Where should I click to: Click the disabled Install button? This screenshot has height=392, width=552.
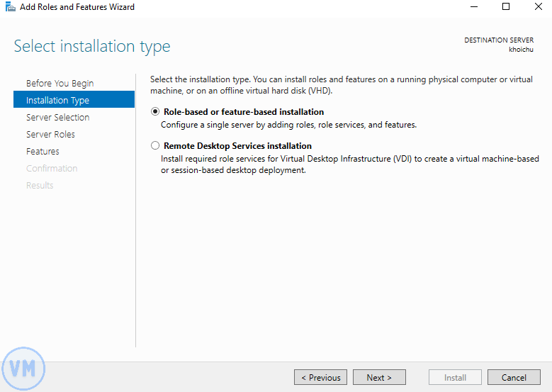pyautogui.click(x=455, y=377)
